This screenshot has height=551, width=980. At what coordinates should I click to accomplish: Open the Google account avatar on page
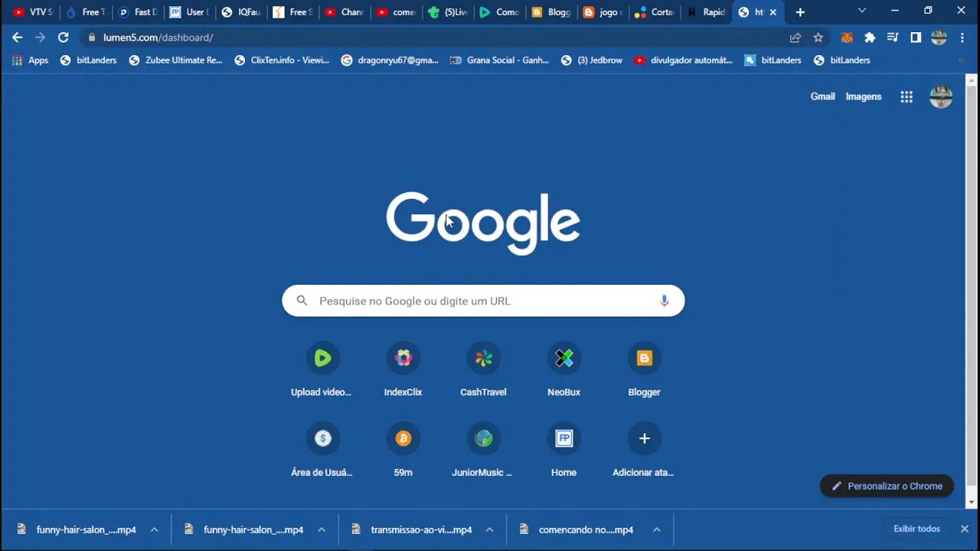pyautogui.click(x=941, y=96)
